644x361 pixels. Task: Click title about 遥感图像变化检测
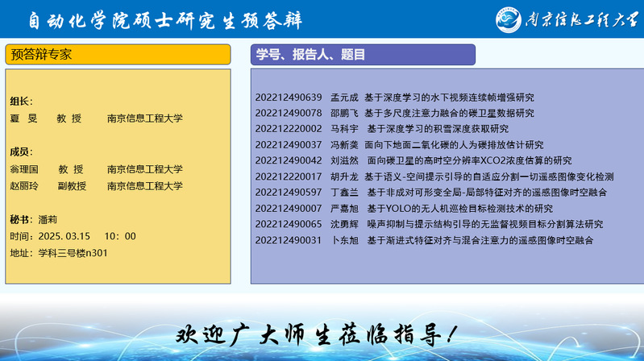(x=488, y=176)
